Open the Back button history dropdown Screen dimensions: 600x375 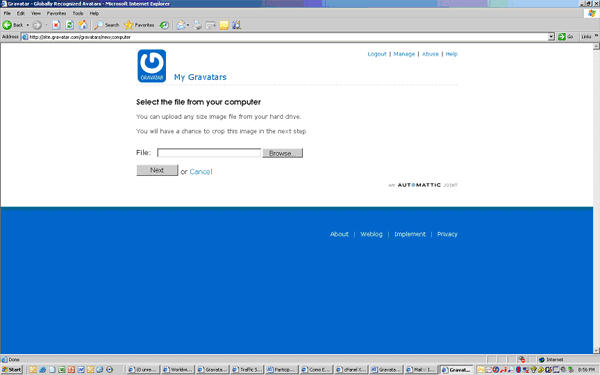[28, 25]
